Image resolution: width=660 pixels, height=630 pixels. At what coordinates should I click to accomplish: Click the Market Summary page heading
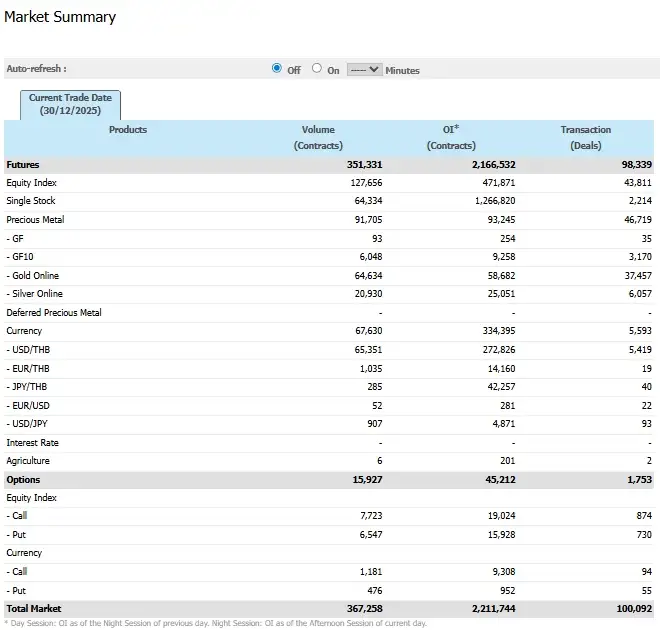coord(60,17)
